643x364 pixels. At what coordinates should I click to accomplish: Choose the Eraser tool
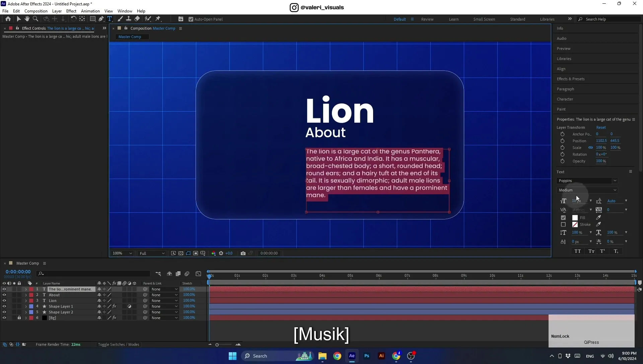(137, 19)
